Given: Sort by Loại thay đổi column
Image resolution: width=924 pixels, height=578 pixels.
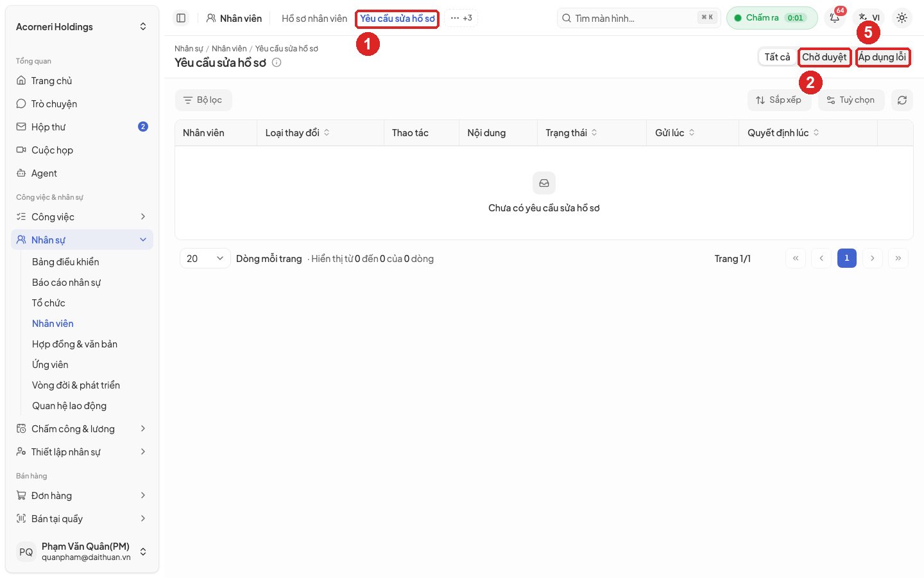Looking at the screenshot, I should click(x=298, y=133).
